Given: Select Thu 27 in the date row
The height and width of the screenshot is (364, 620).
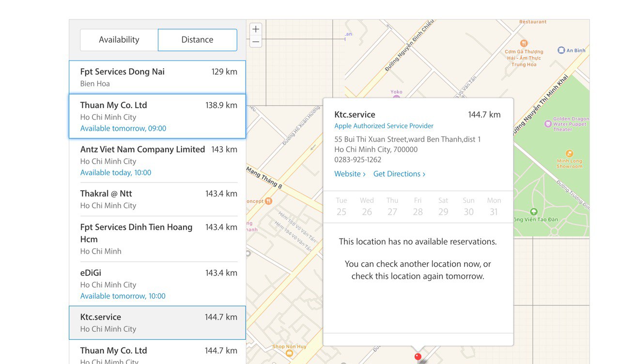Looking at the screenshot, I should click(392, 207).
